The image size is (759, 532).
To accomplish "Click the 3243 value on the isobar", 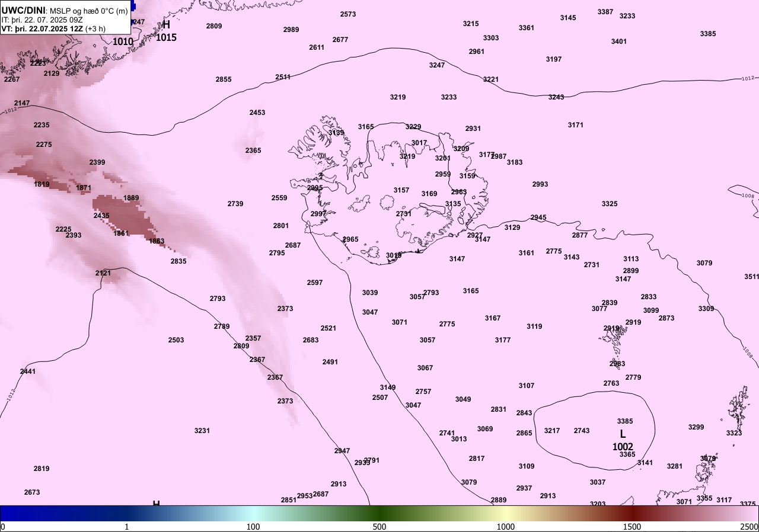I will pos(556,97).
